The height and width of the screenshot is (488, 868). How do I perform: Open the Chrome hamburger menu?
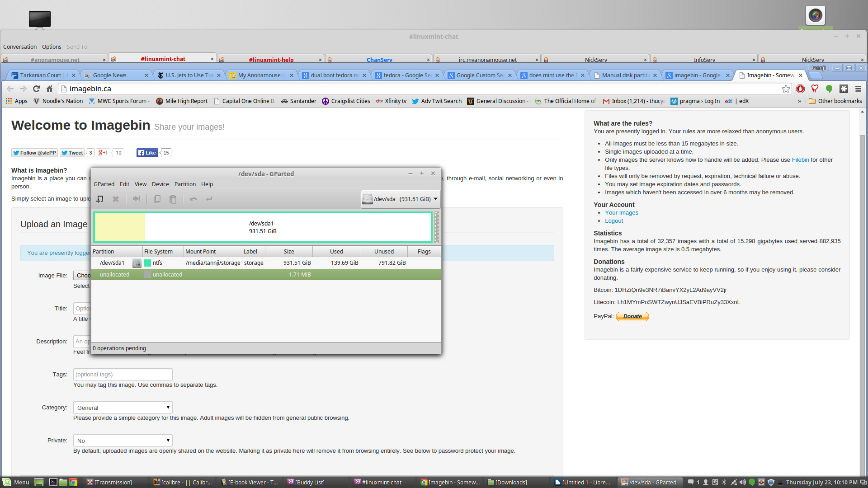pos(858,89)
